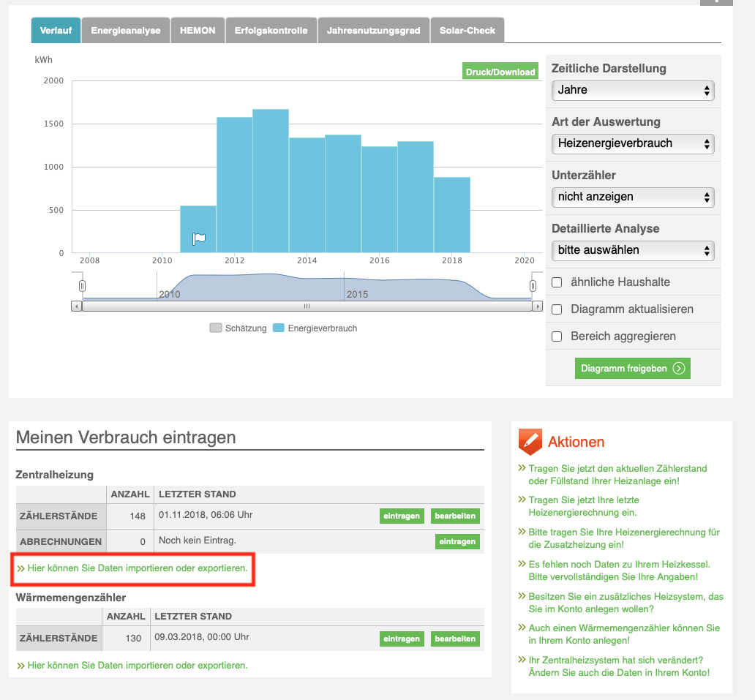Screen dimensions: 755x700
Task: Toggle the Schätzung legend swatch
Action: point(215,328)
